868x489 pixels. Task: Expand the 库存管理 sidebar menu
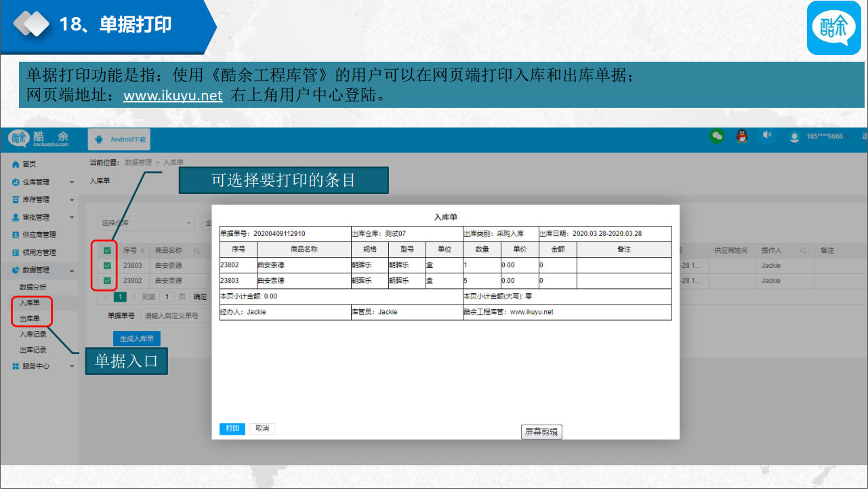(43, 199)
